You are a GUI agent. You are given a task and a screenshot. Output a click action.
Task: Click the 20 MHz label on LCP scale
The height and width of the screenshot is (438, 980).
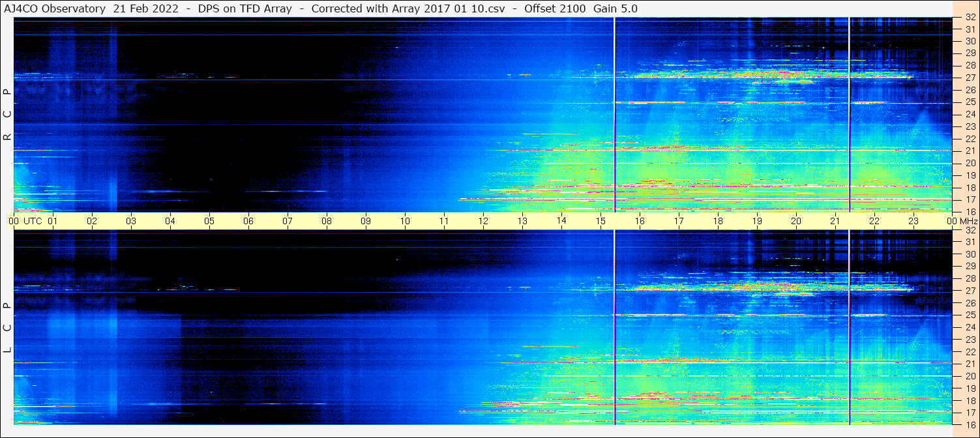pos(970,376)
